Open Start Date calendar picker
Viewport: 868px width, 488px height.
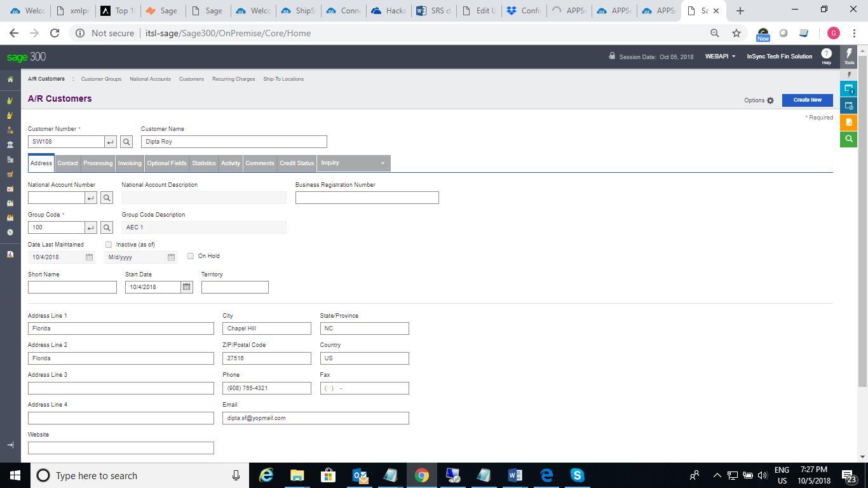click(x=186, y=287)
